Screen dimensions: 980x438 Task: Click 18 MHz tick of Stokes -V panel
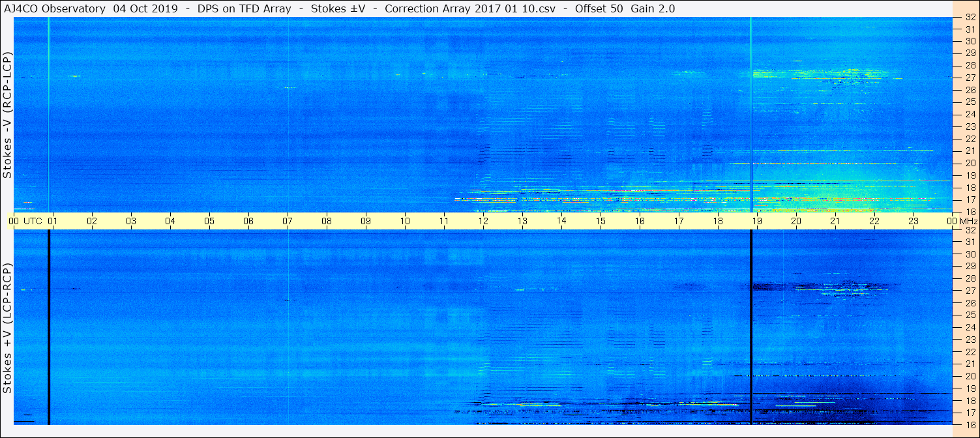tap(970, 188)
